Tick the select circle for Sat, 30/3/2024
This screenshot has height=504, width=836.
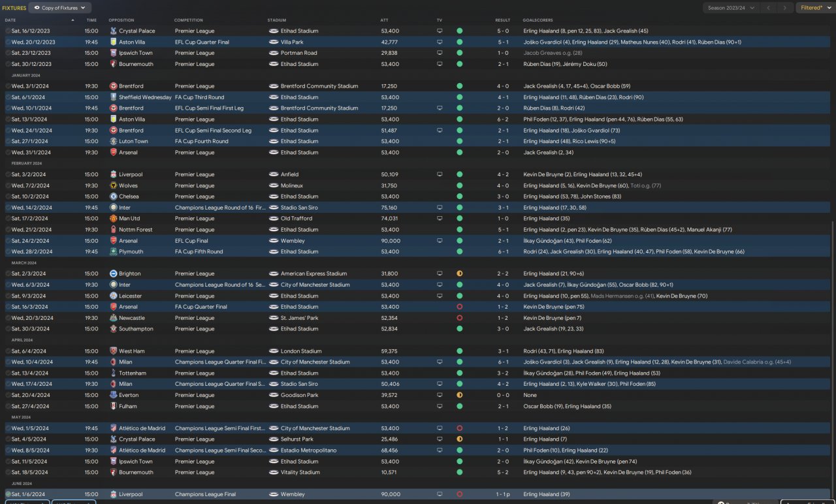pos(8,329)
